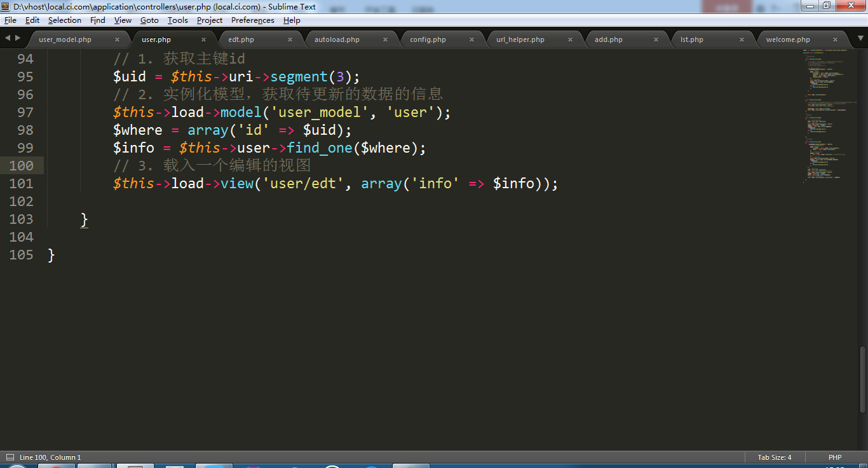Switch to the url_helper.php tab
Screen dimensions: 868x468
[x=520, y=39]
